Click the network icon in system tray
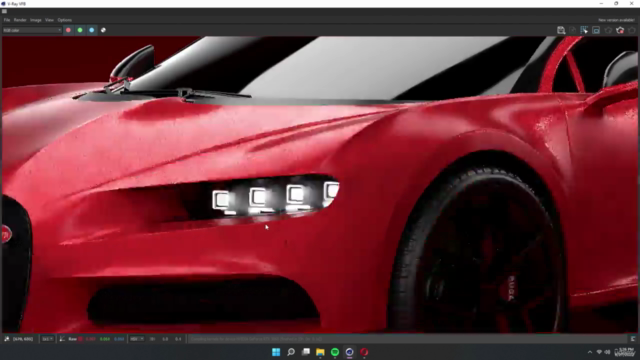The width and height of the screenshot is (640, 360). tap(599, 352)
